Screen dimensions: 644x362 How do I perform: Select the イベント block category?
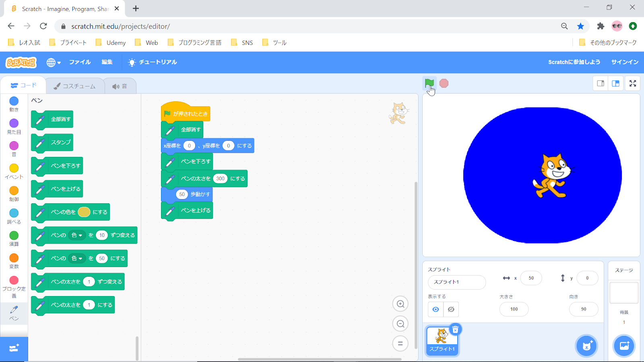pos(14,171)
